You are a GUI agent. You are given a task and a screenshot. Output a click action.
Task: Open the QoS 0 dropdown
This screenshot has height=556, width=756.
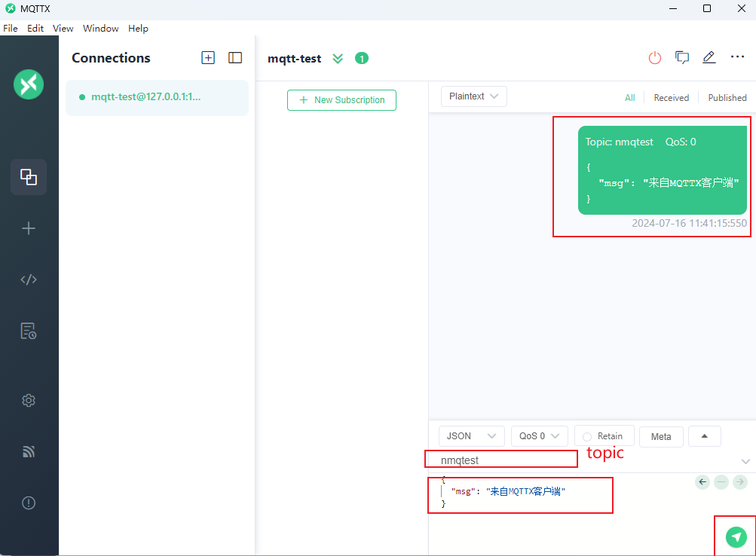point(540,436)
